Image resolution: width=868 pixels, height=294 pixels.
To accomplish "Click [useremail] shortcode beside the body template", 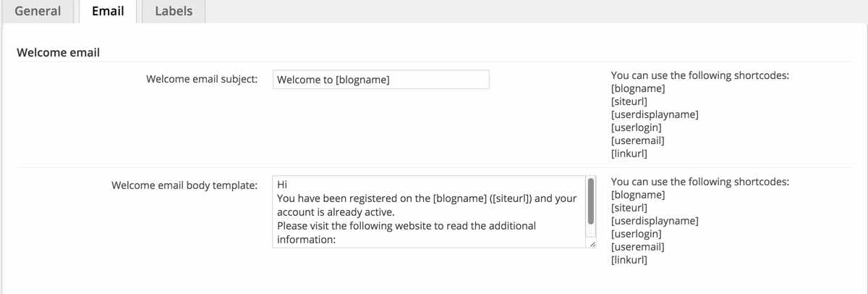I will tap(637, 247).
